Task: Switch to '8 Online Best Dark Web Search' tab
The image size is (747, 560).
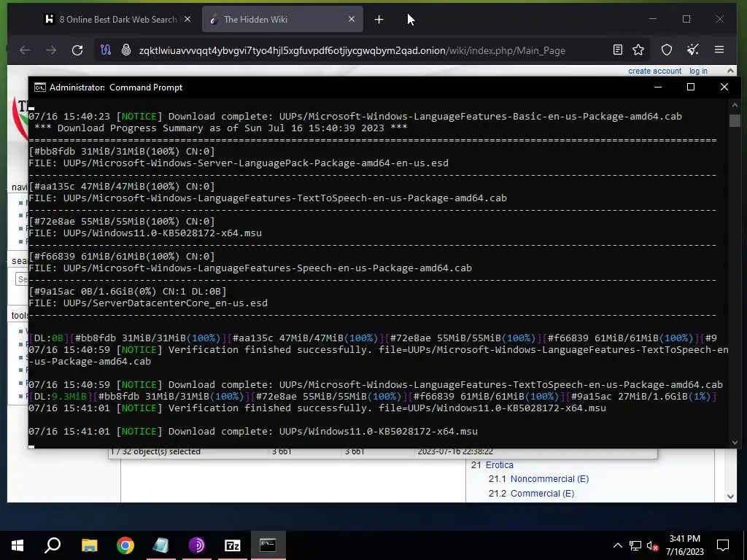Action: [x=116, y=20]
